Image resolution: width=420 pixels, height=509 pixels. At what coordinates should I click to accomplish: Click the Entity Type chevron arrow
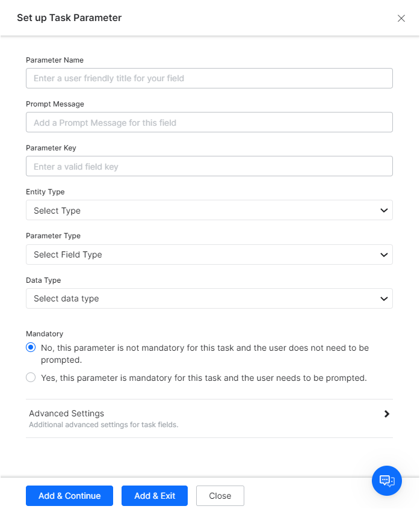click(x=384, y=211)
